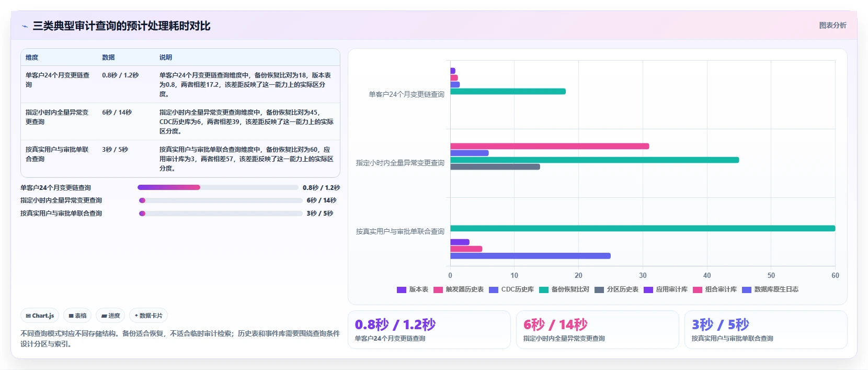This screenshot has width=868, height=370.
Task: Click teal bar in 指定小时内全量异常变更查询 chart group
Action: [595, 160]
